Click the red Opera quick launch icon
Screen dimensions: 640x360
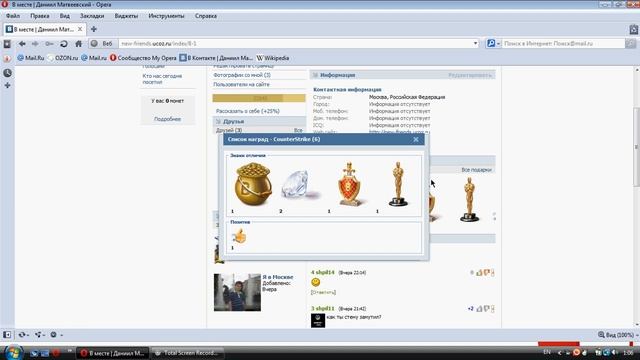[56, 353]
